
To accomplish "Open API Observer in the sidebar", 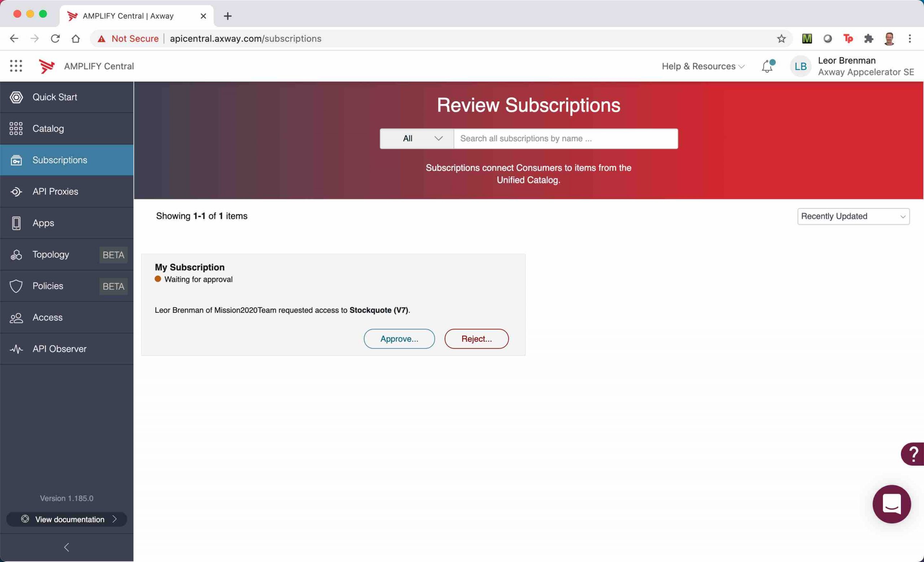I will point(67,349).
